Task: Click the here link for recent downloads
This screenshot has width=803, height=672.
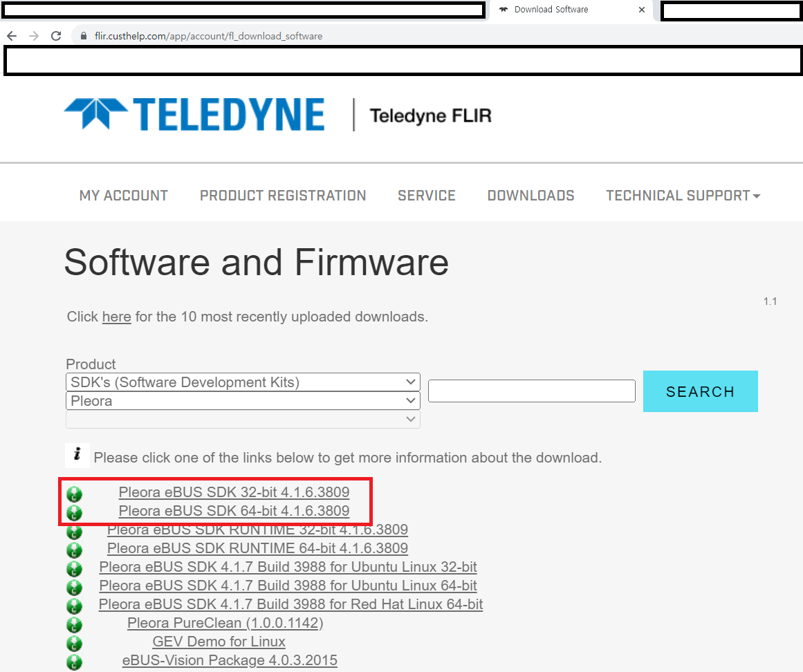Action: point(116,317)
